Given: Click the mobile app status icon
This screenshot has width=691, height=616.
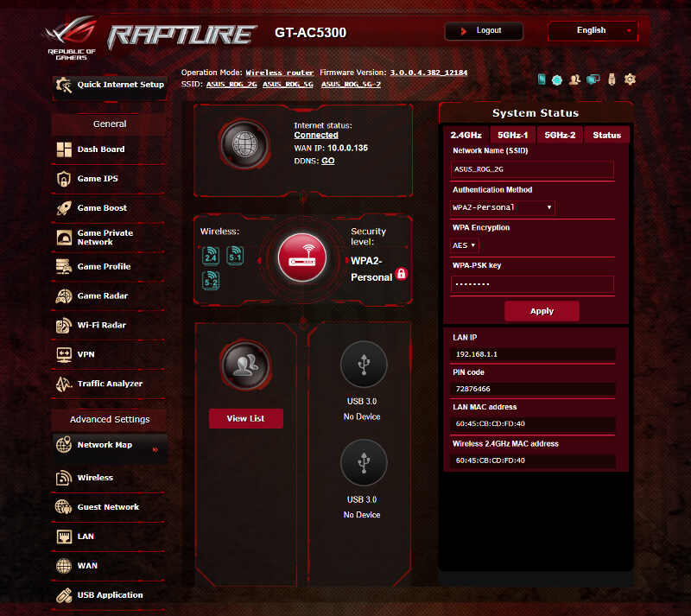Looking at the screenshot, I should pos(542,79).
